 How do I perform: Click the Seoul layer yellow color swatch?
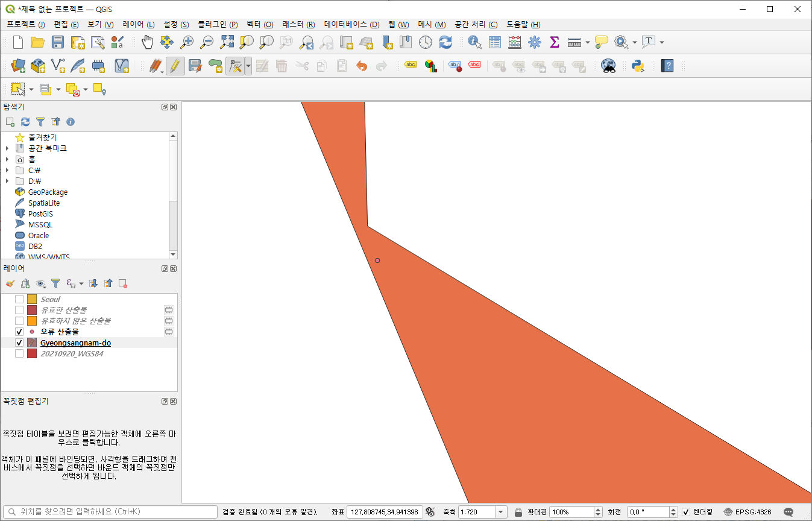click(32, 299)
